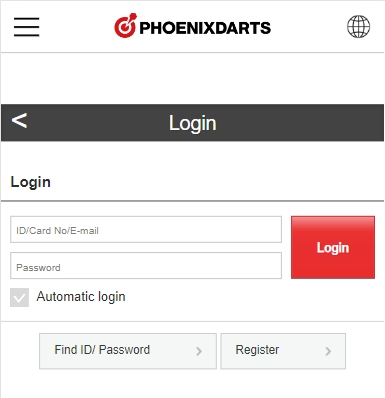The height and width of the screenshot is (398, 385).
Task: Click the arrow icon beside Register
Action: tap(328, 351)
